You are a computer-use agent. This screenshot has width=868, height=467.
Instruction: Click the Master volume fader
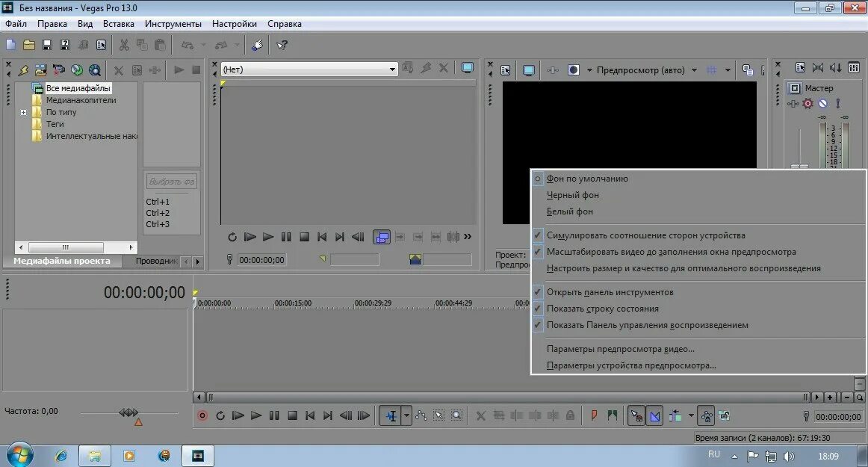[799, 166]
